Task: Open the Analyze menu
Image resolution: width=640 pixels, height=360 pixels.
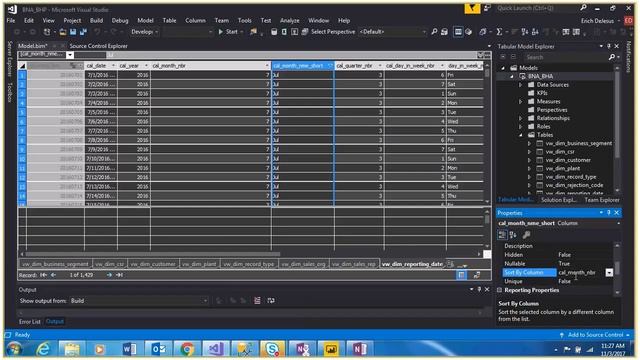Action: click(x=289, y=20)
